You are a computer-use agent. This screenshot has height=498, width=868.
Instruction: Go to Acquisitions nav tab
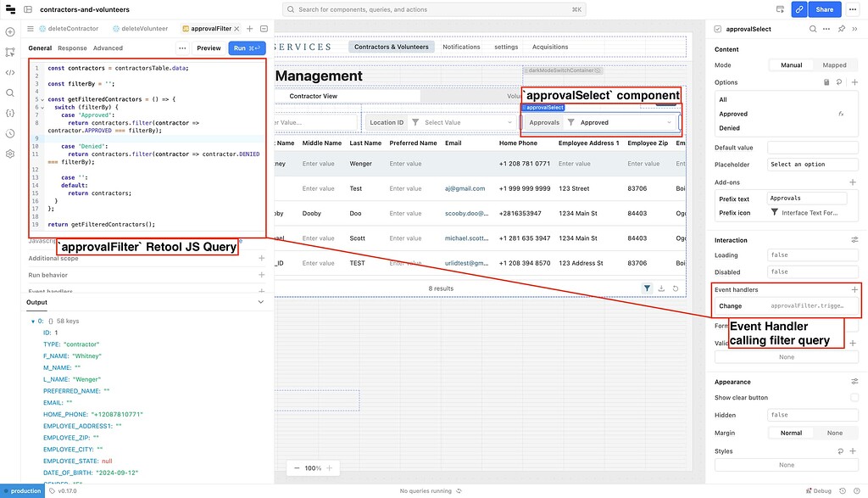pyautogui.click(x=549, y=48)
